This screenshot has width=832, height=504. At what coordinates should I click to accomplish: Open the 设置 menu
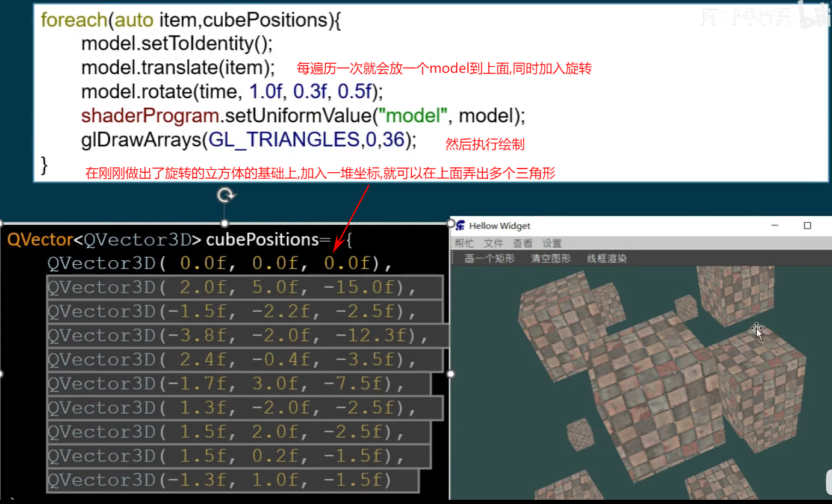tap(551, 243)
